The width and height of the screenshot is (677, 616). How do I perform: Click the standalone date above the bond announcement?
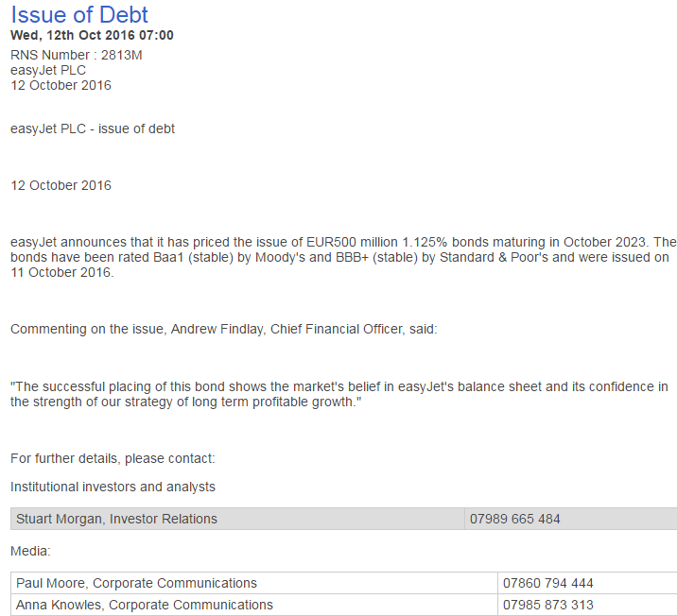tap(61, 185)
